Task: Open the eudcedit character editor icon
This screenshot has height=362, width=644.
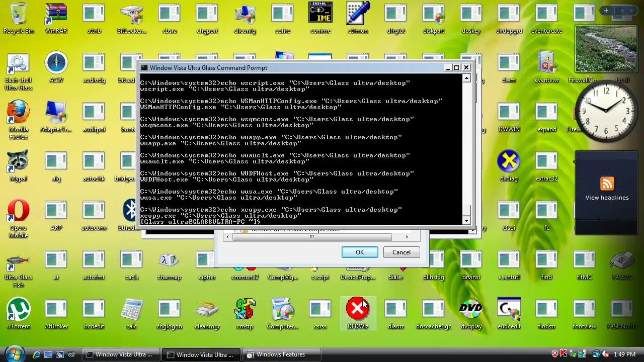Action: pos(509,314)
